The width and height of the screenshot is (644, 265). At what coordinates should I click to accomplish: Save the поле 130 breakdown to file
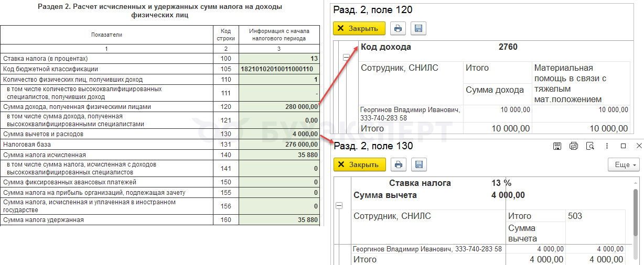pyautogui.click(x=418, y=164)
